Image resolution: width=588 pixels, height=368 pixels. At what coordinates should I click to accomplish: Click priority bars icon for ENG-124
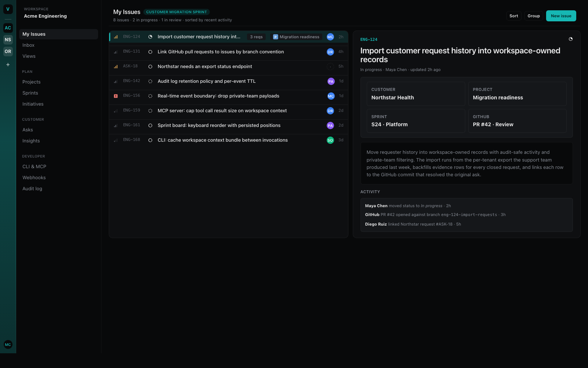(x=116, y=37)
